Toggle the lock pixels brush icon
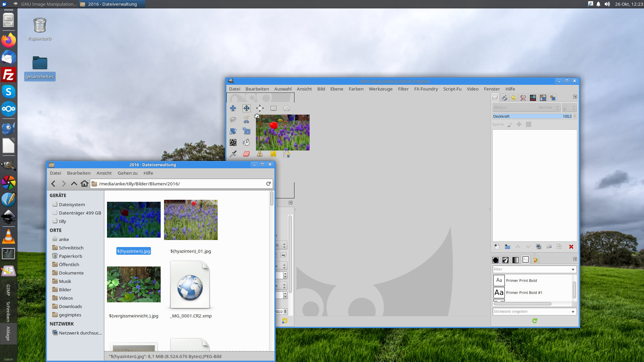 click(510, 124)
